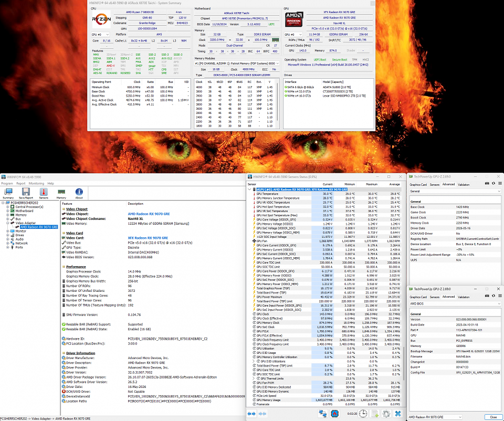
Task: Expand the Central Processor(s) tree node
Action: coord(7,207)
